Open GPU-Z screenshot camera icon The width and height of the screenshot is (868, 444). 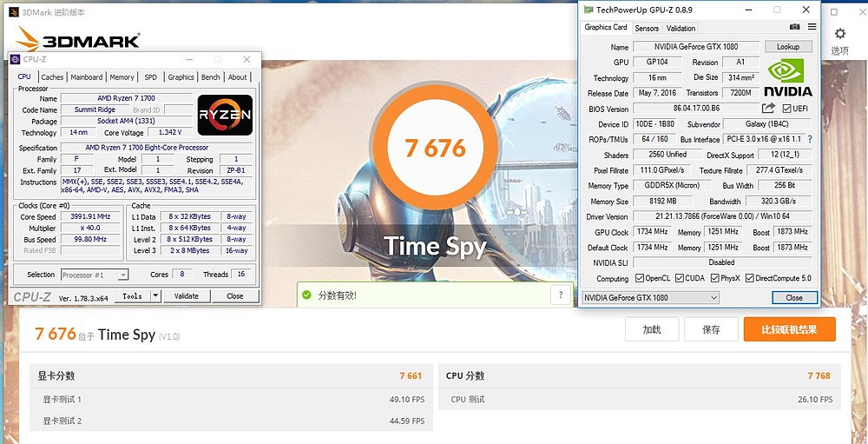click(x=794, y=27)
